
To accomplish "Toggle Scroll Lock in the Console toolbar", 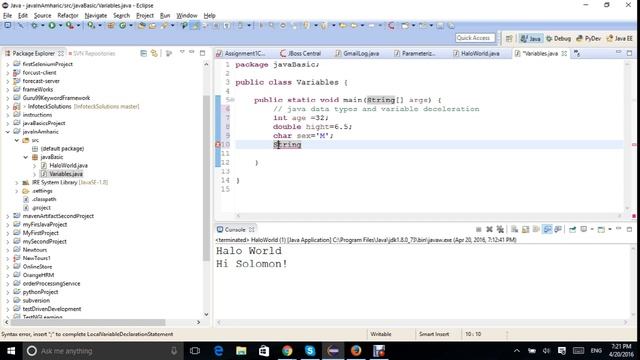I will [x=525, y=229].
